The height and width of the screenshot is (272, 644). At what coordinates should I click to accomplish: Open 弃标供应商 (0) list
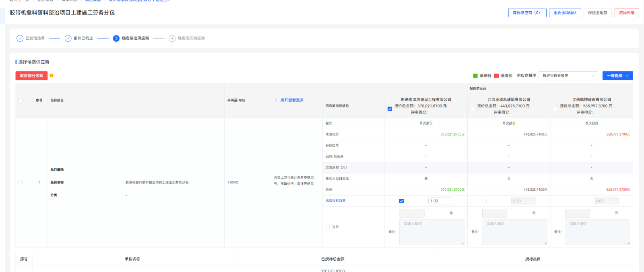(527, 13)
